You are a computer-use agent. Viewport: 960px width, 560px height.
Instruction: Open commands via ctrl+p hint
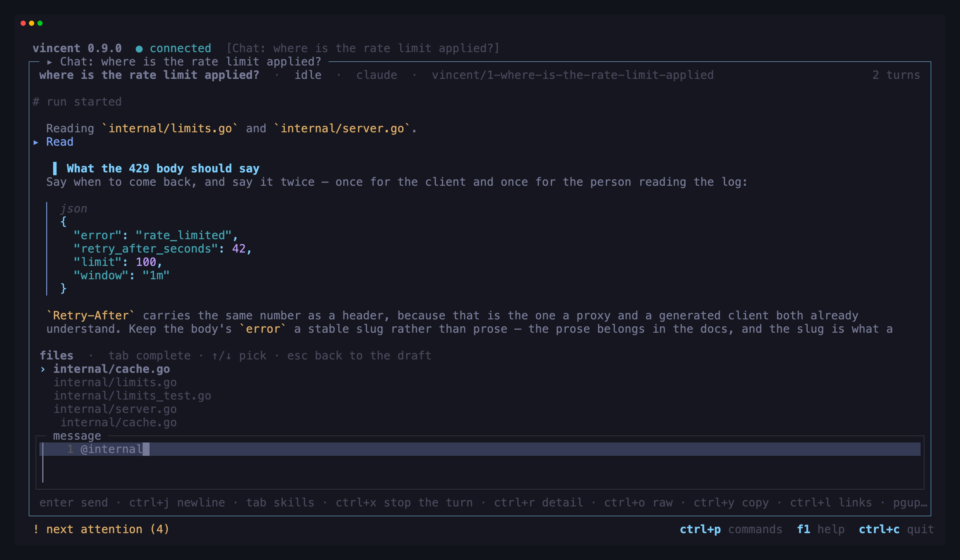click(731, 529)
